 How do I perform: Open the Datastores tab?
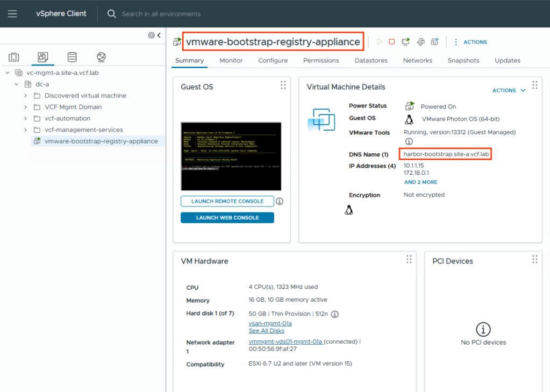[371, 60]
